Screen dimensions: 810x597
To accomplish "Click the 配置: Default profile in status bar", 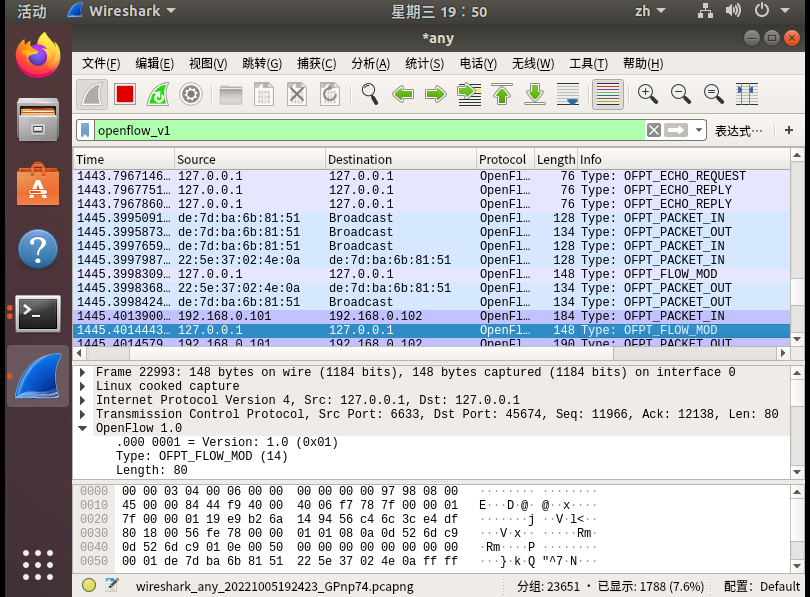I will click(x=761, y=586).
